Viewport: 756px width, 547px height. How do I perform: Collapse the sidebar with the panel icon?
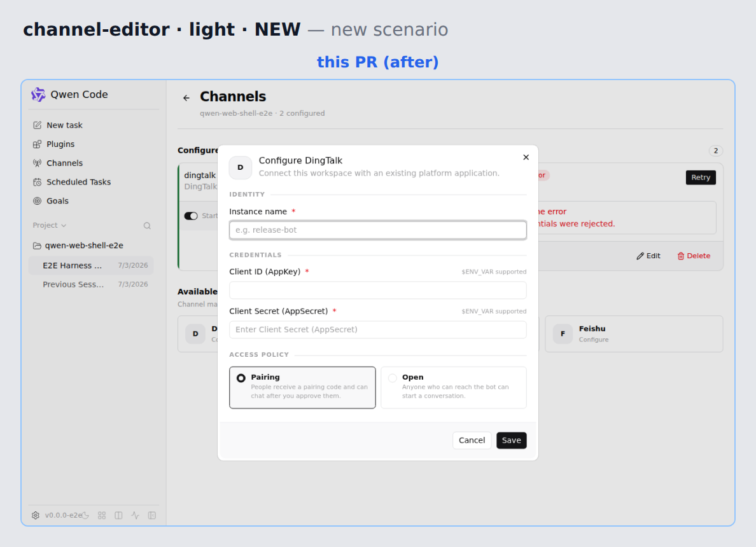coord(152,515)
